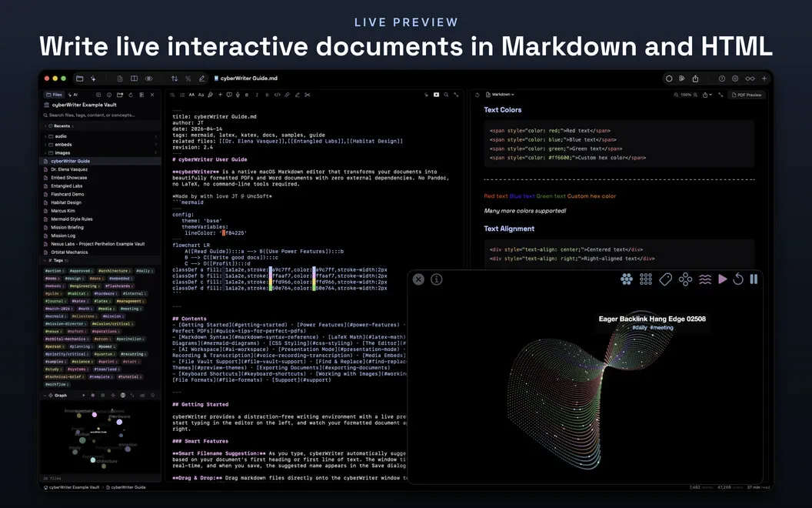Open the Markdown format dropdown
The width and height of the screenshot is (812, 508).
tap(500, 95)
